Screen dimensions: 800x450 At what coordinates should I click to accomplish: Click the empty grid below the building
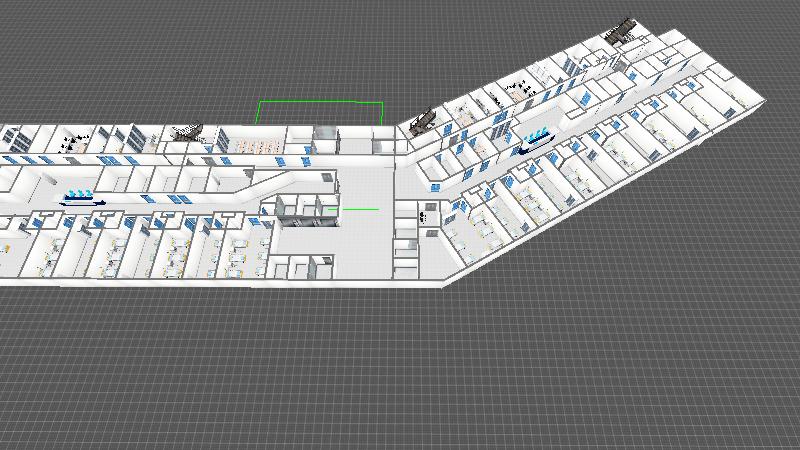pyautogui.click(x=400, y=370)
